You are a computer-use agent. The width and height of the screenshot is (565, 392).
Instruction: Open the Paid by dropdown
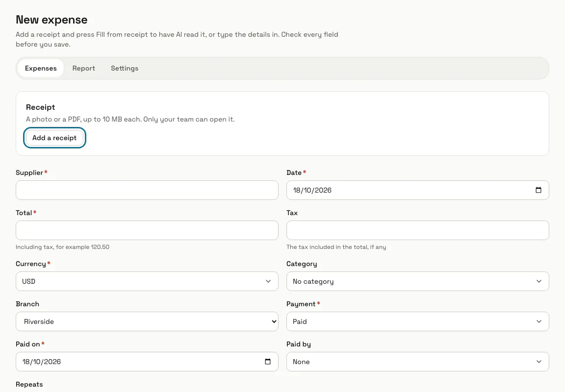[x=418, y=362]
